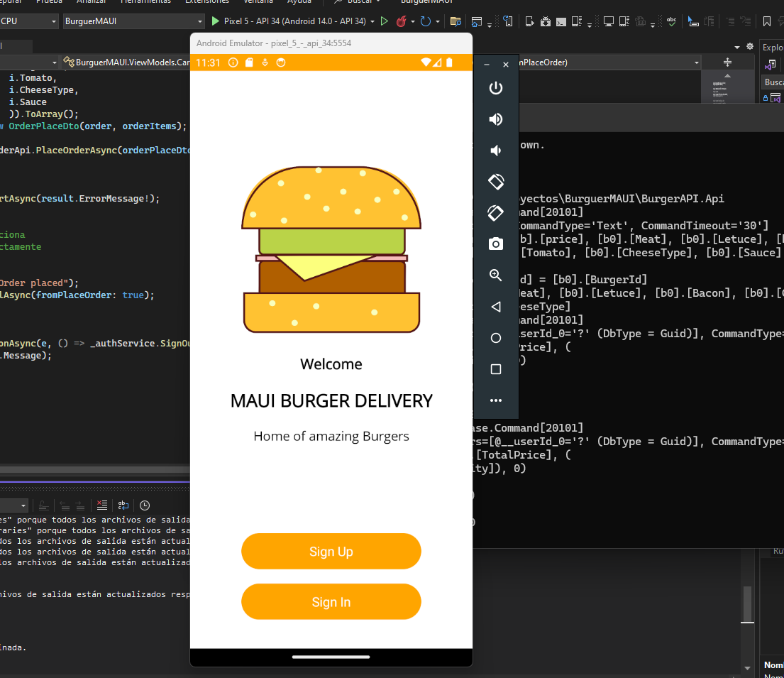Click the emulator power button
The width and height of the screenshot is (784, 678).
coord(495,88)
